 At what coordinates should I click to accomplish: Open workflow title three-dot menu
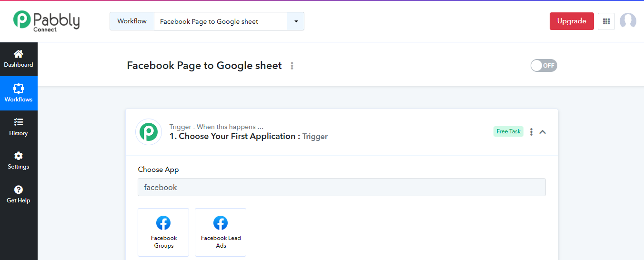292,66
